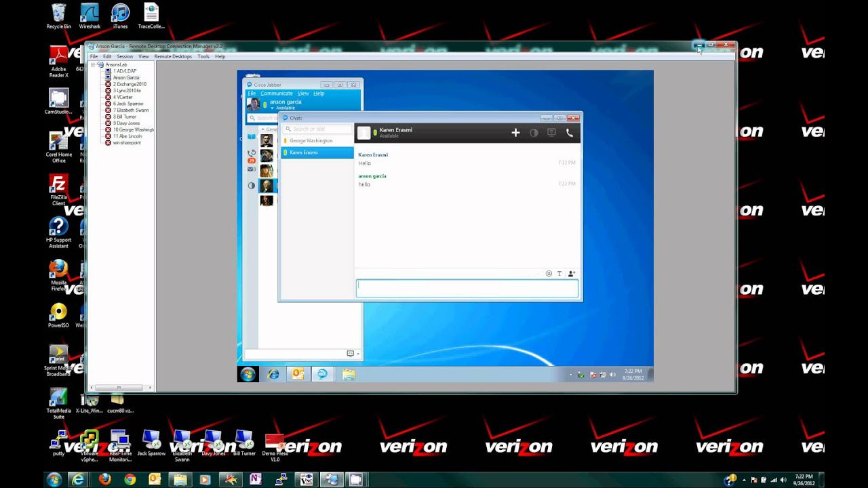Open Recycle Bin desktop icon
Image resolution: width=868 pixels, height=488 pixels.
tap(59, 17)
